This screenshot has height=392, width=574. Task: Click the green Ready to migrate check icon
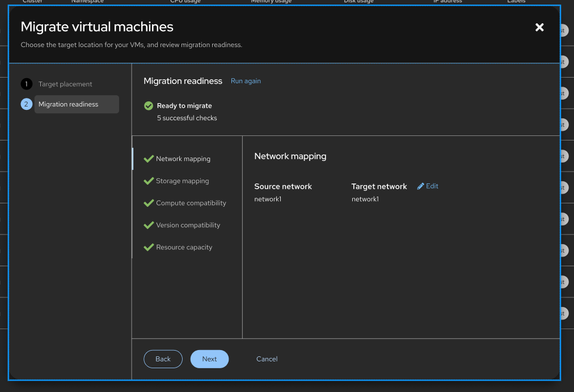click(149, 106)
